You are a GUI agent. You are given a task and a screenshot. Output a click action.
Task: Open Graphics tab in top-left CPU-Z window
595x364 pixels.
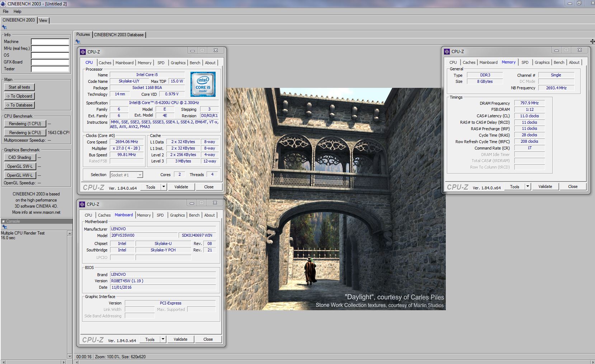tap(178, 63)
